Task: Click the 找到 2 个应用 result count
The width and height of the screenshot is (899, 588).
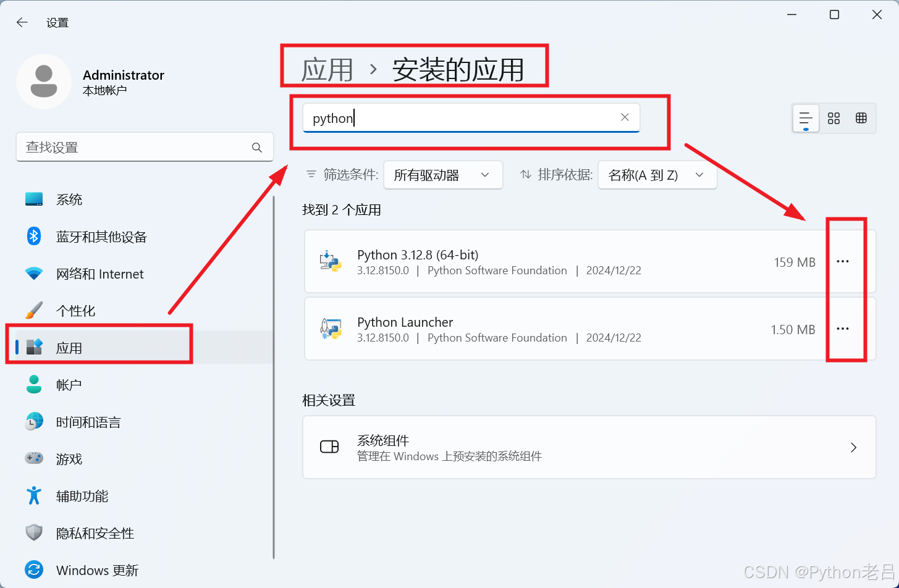Action: (x=341, y=210)
